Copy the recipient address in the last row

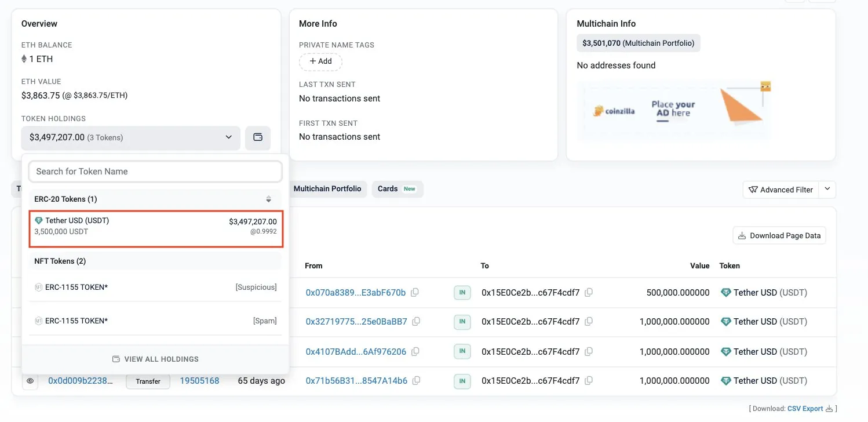click(x=589, y=381)
